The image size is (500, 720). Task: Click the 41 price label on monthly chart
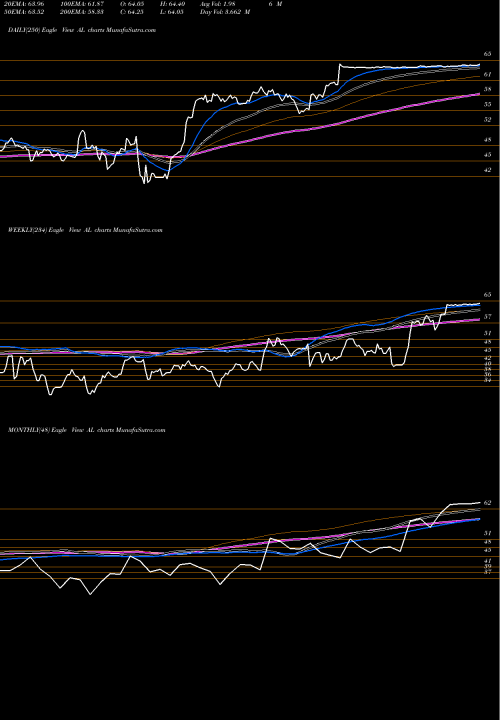[488, 561]
